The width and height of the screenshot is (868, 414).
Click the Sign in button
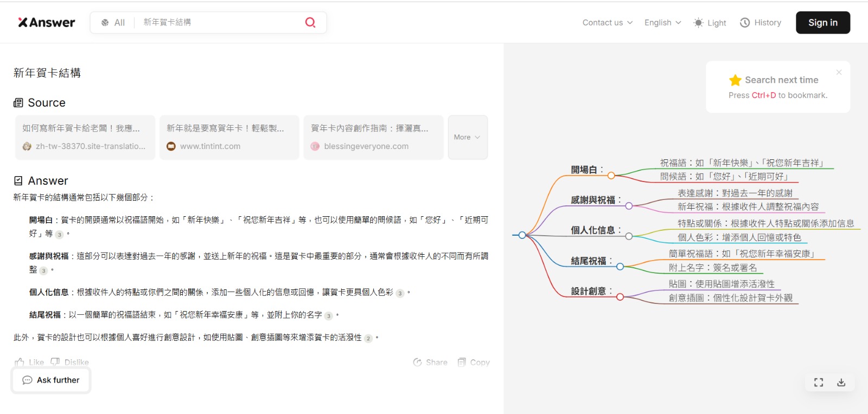pyautogui.click(x=822, y=23)
